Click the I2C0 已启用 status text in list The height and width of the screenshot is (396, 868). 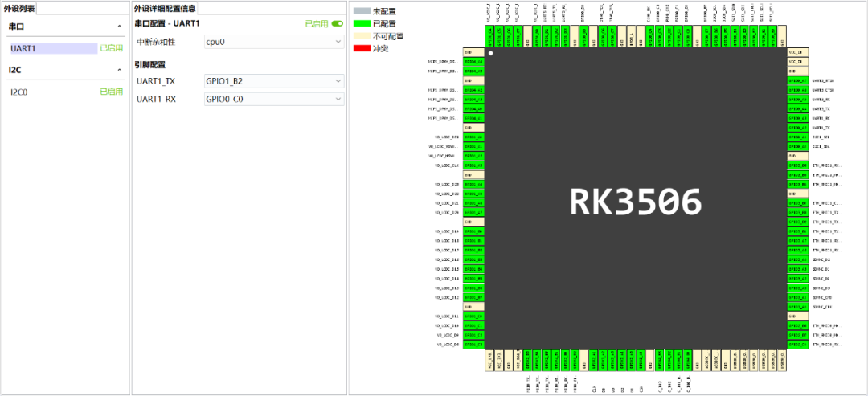point(111,92)
